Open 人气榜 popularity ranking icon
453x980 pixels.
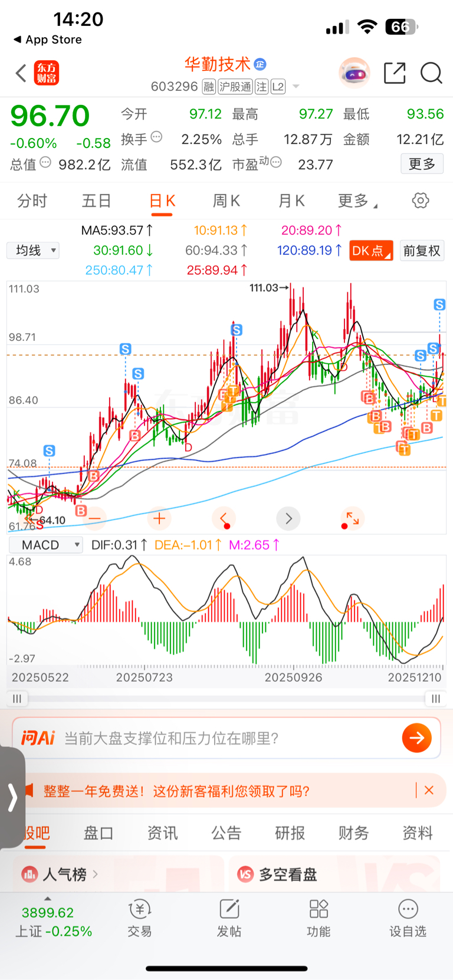(x=29, y=874)
